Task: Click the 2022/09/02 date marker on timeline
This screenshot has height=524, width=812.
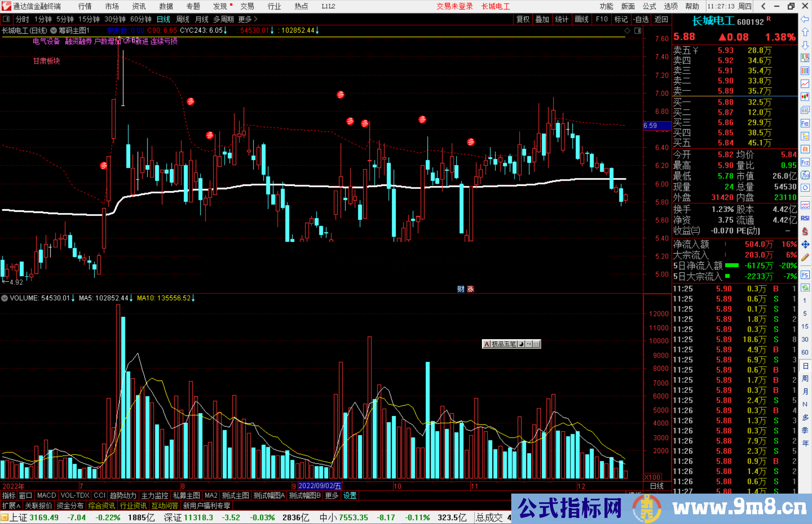Action: click(320, 486)
